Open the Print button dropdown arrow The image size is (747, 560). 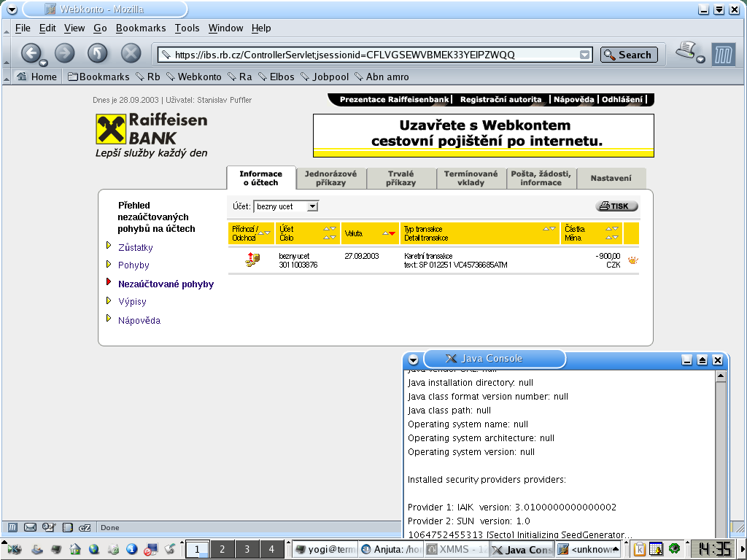tap(701, 59)
